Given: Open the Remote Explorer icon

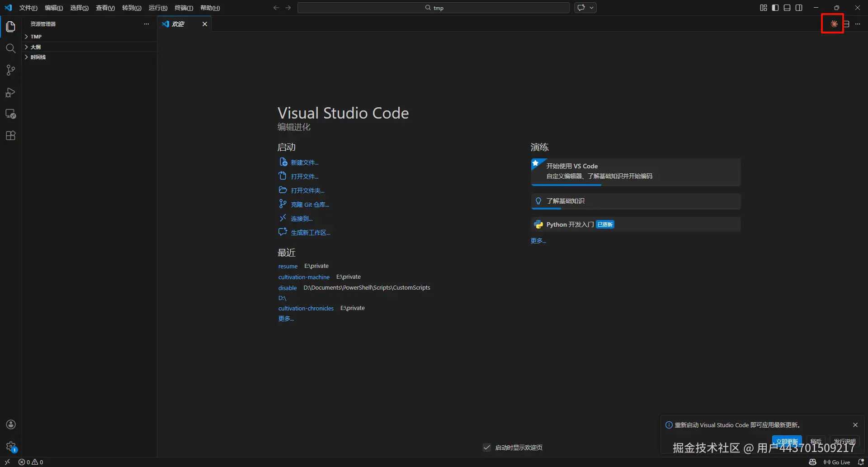Looking at the screenshot, I should (x=10, y=114).
